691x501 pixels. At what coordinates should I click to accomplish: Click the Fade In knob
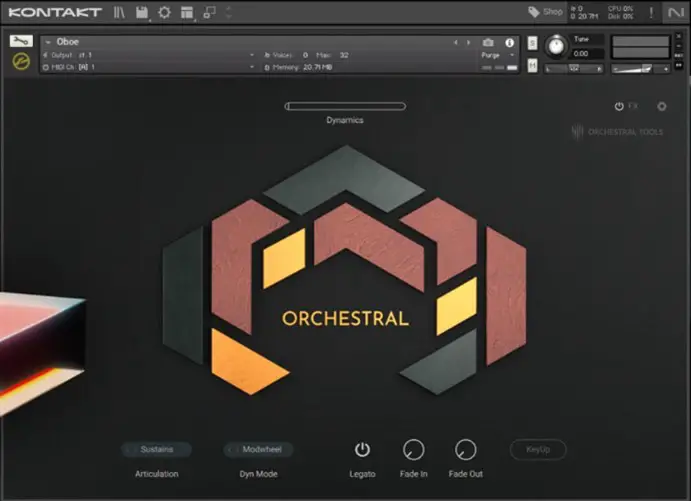(x=413, y=450)
